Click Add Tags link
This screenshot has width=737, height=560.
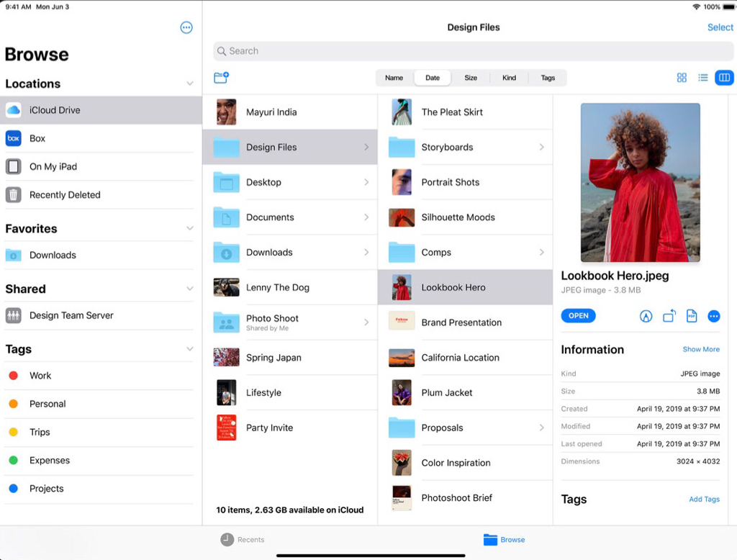[x=704, y=500]
